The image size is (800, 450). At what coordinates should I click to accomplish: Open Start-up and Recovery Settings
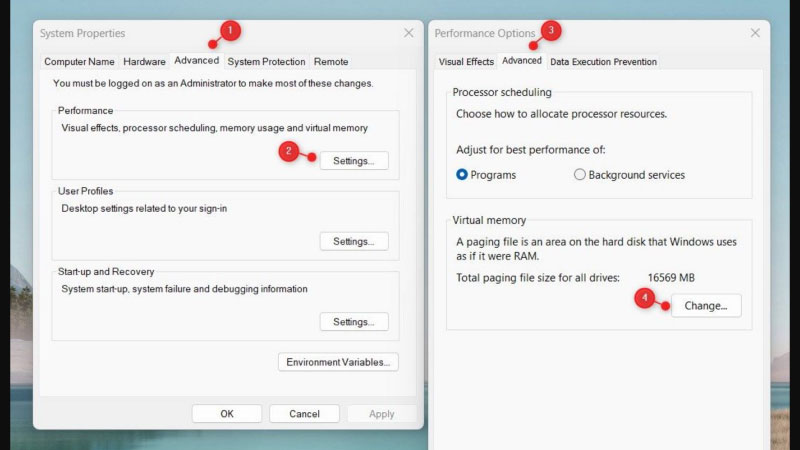354,322
